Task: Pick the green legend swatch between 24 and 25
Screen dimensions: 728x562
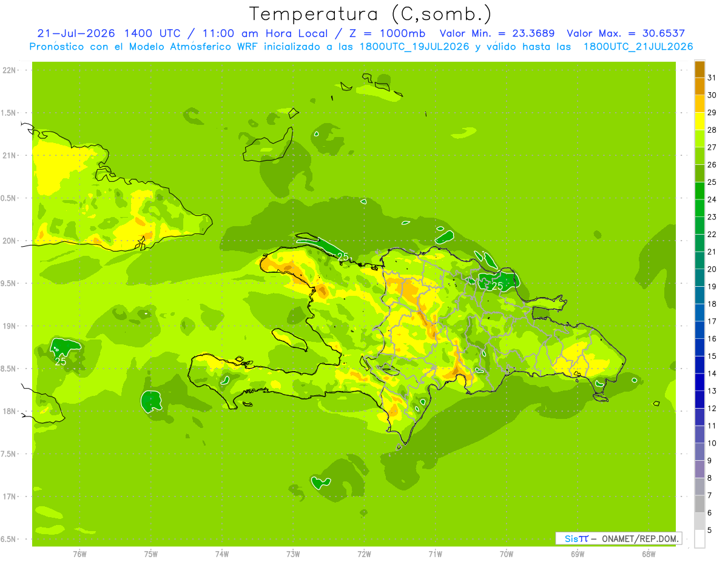Action: click(699, 190)
